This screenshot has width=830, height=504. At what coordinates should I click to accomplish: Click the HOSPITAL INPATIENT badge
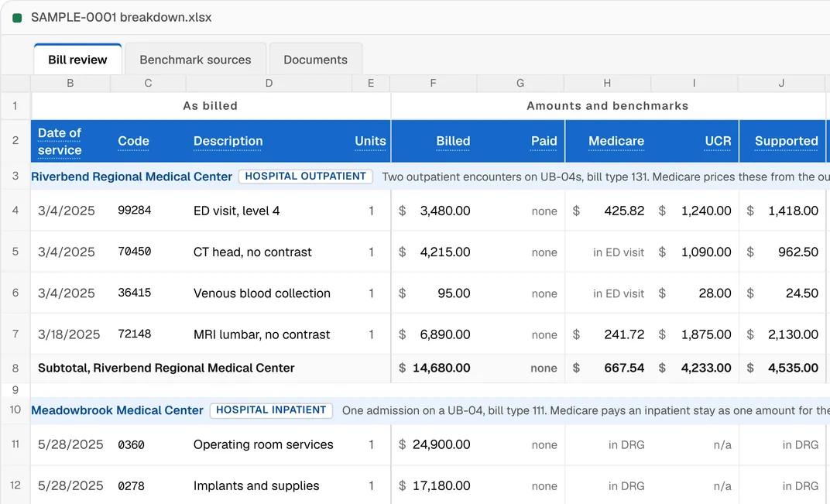[271, 410]
